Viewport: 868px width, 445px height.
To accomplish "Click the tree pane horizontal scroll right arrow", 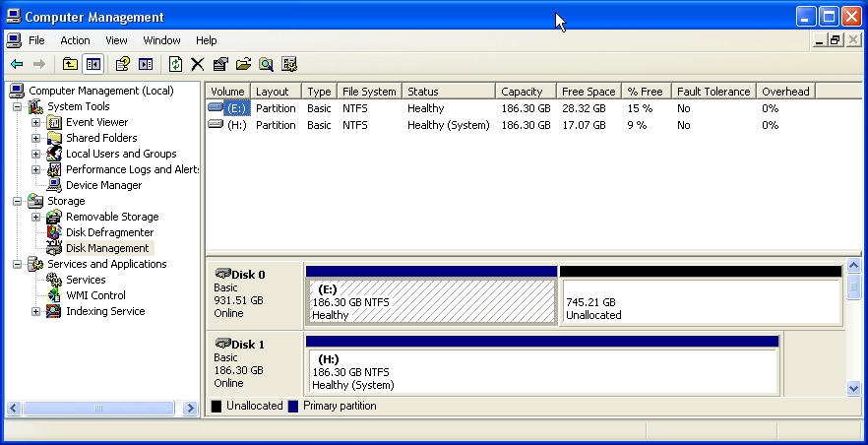I will point(190,409).
